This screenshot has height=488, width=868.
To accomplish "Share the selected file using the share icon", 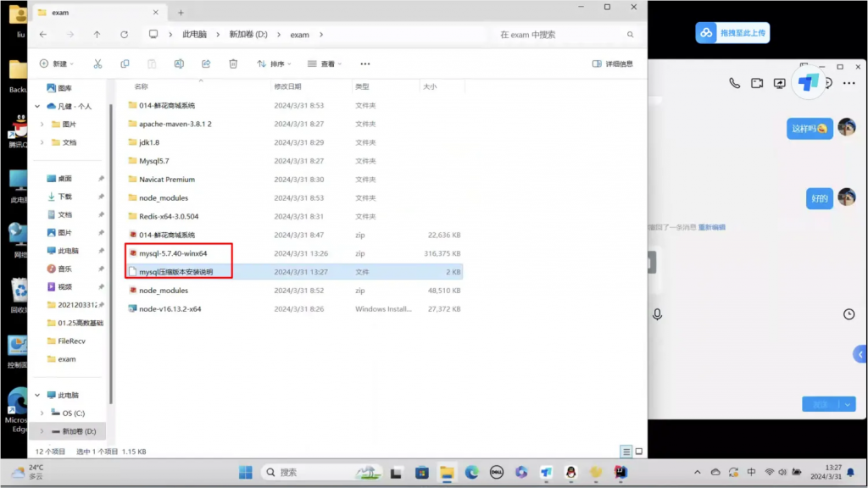I will [x=204, y=64].
